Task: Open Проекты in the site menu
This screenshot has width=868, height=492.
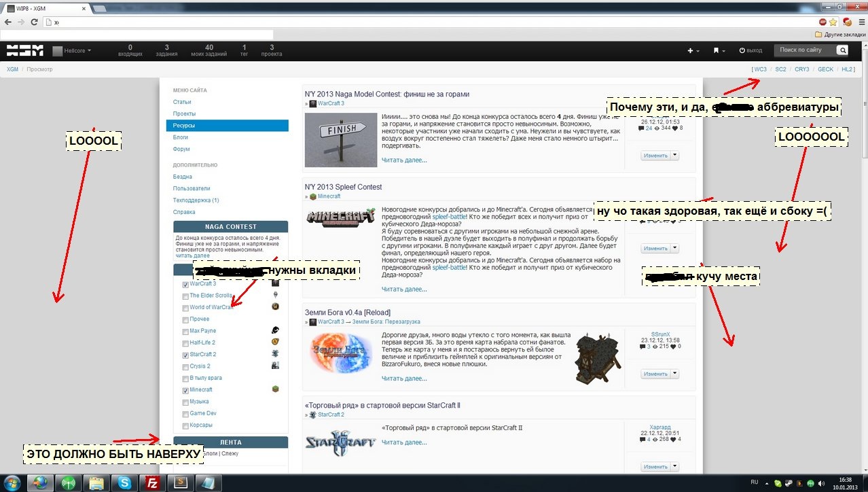Action: [x=184, y=113]
